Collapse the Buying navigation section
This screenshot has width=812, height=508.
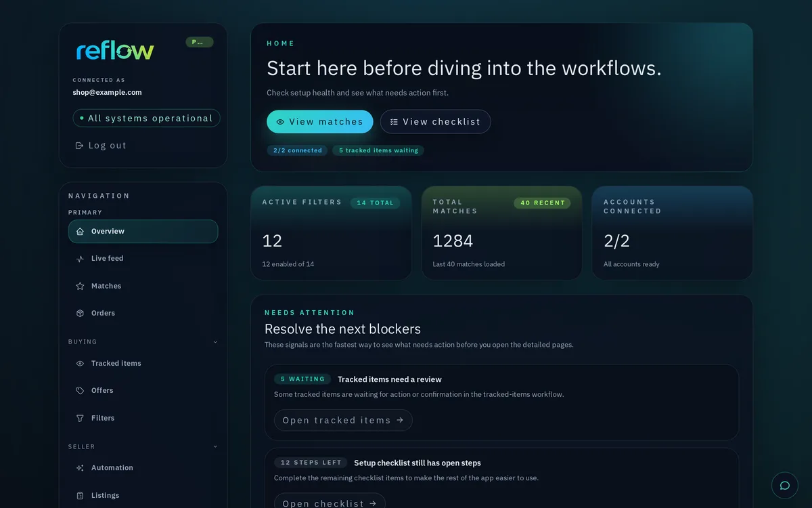pyautogui.click(x=215, y=342)
